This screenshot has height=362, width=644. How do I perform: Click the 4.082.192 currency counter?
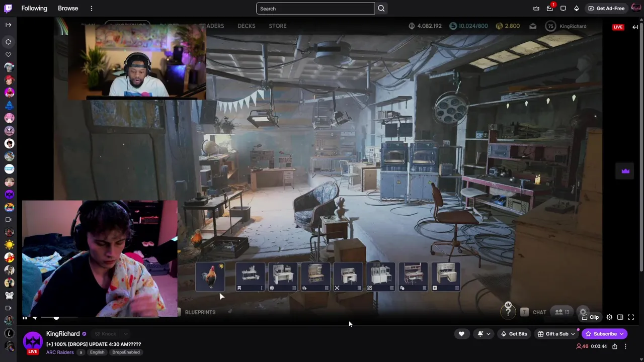(425, 26)
